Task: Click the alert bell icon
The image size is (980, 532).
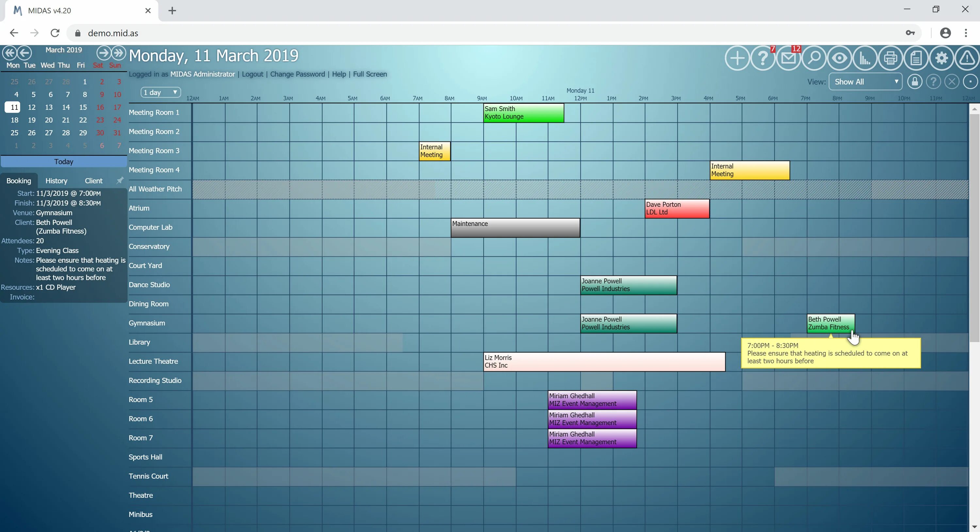Action: point(967,58)
